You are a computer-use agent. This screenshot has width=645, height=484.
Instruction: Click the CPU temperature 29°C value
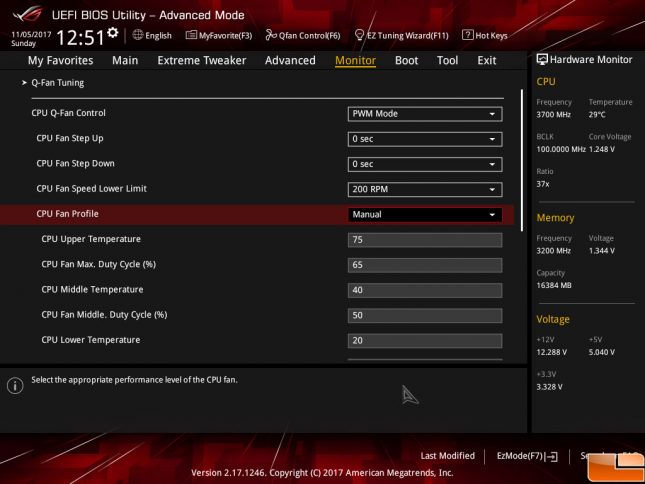pos(597,115)
